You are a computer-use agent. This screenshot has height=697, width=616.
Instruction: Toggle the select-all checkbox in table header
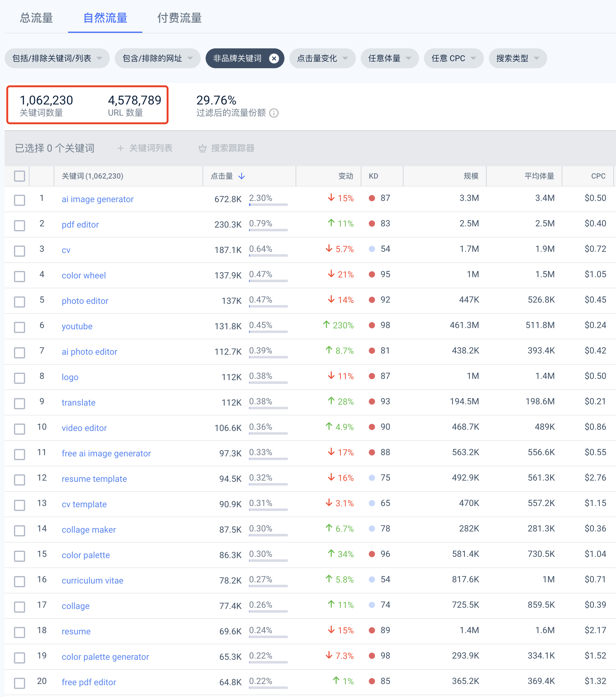click(20, 176)
